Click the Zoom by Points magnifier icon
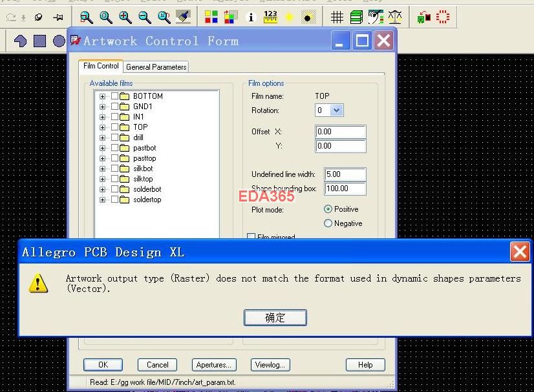 point(86,17)
